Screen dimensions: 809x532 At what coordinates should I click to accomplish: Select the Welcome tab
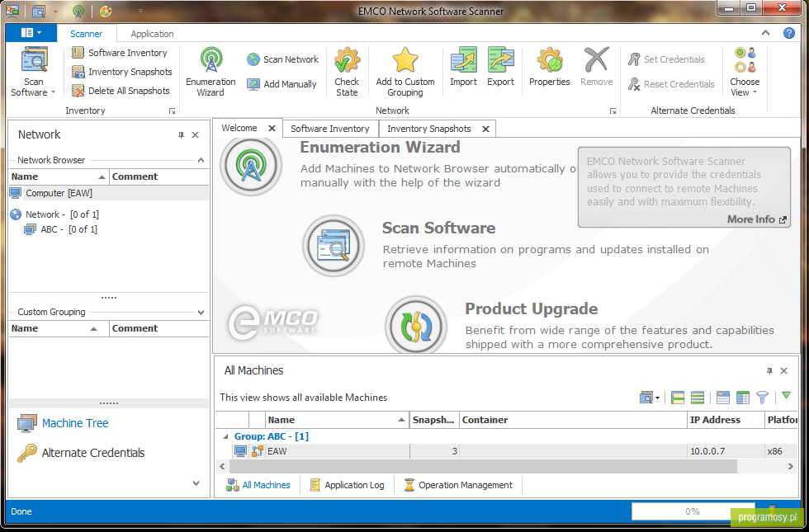[x=239, y=128]
